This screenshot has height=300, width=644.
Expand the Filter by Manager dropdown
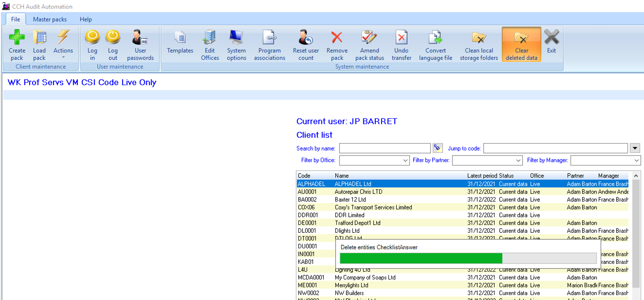point(637,161)
